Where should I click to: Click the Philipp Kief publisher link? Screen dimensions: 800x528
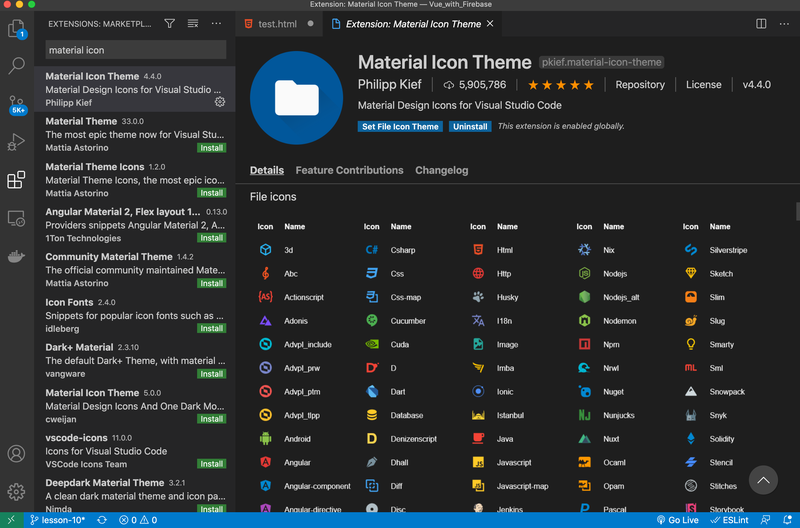(x=389, y=84)
